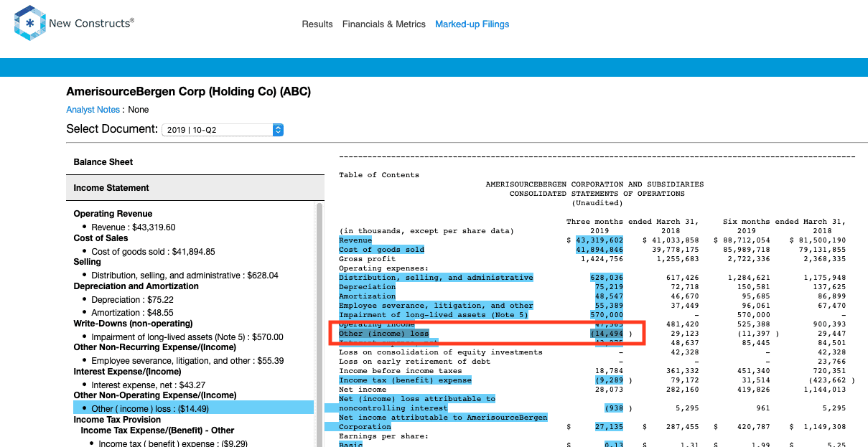The image size is (868, 447).
Task: Click highlighted Depreciation label in the filing
Action: point(367,287)
